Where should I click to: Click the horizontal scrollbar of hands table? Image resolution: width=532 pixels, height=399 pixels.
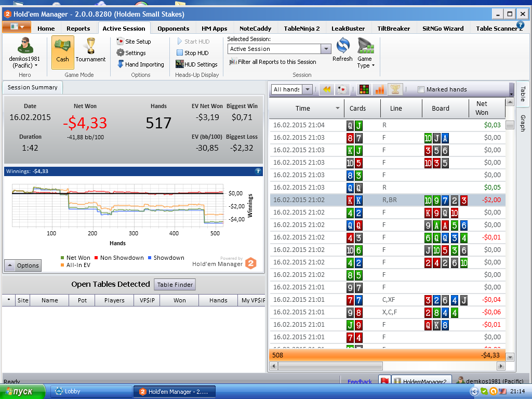click(x=330, y=366)
